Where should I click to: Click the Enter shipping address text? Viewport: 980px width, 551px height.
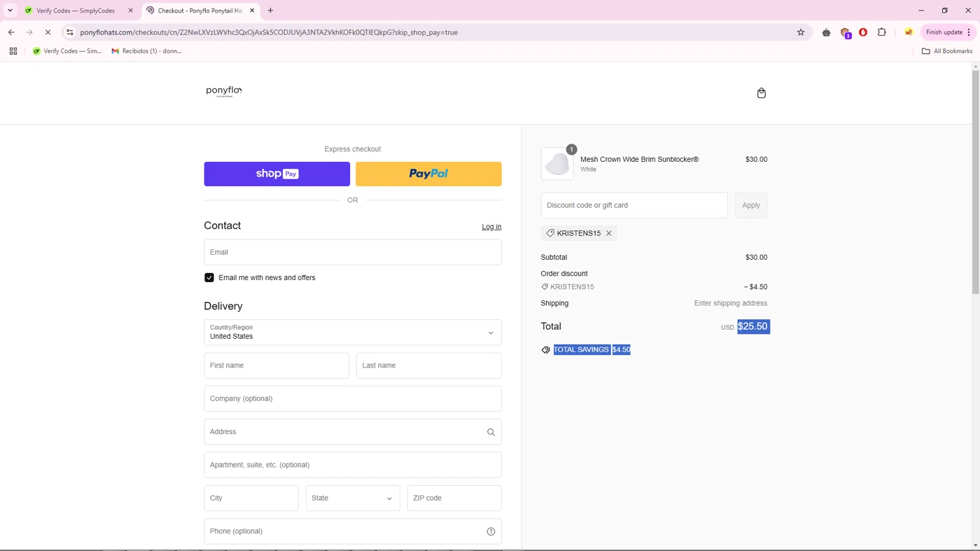[x=730, y=304]
